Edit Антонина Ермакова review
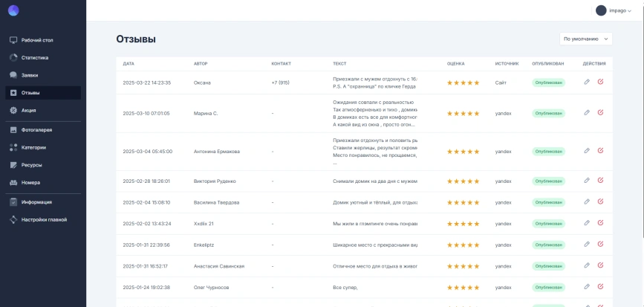 (x=587, y=151)
